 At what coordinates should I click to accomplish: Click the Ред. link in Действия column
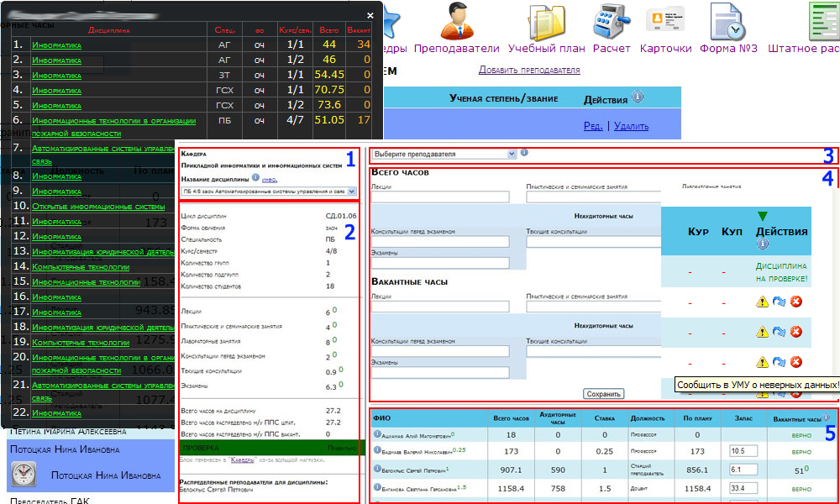(x=593, y=126)
